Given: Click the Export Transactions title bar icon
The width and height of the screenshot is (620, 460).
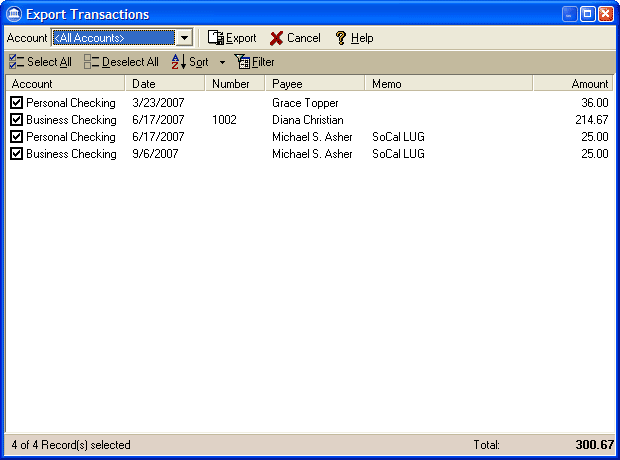Looking at the screenshot, I should [x=13, y=14].
